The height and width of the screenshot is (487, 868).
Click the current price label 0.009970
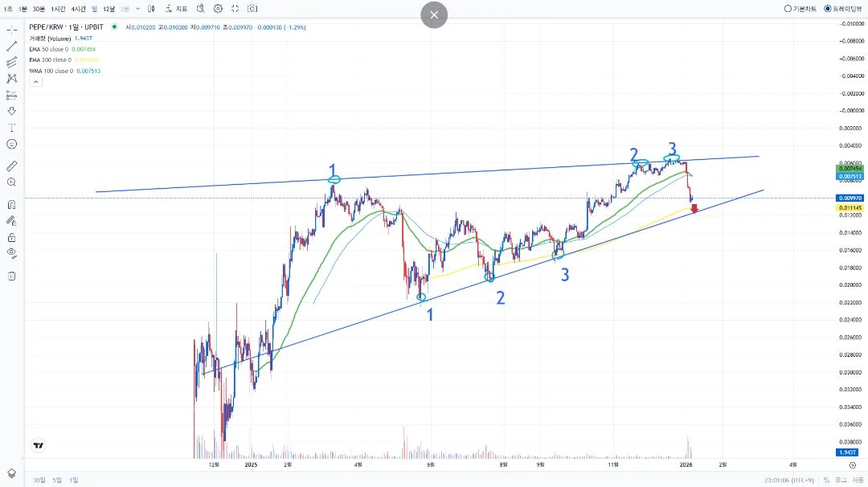coord(850,198)
